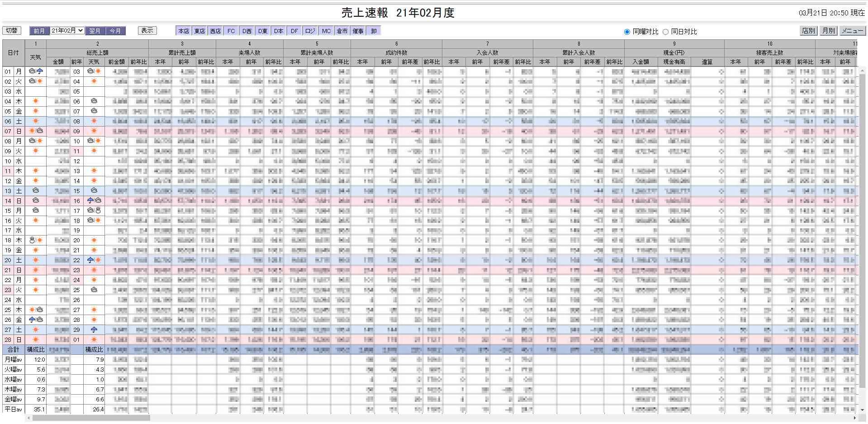Click the sun icon beside previous-year date 09

[94, 131]
